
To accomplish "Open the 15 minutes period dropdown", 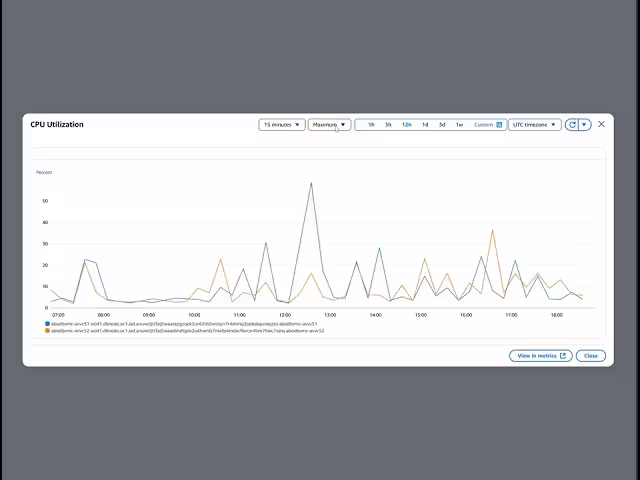I will point(282,124).
